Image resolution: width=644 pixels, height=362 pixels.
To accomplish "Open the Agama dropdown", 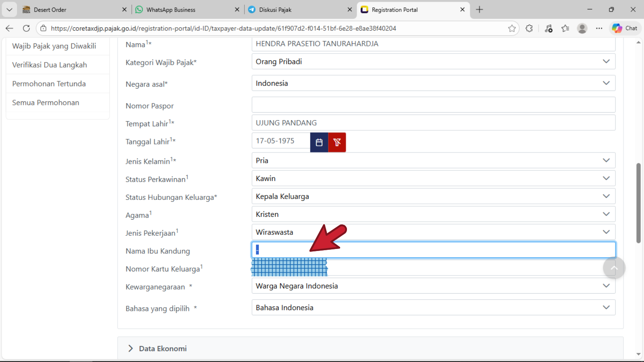I will pos(433,214).
